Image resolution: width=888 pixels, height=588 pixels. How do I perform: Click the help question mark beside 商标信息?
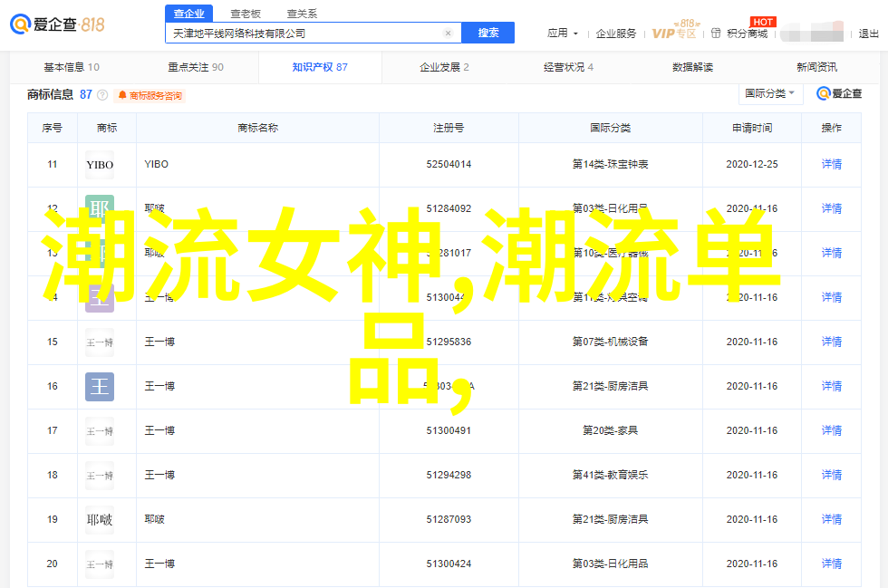tap(102, 95)
